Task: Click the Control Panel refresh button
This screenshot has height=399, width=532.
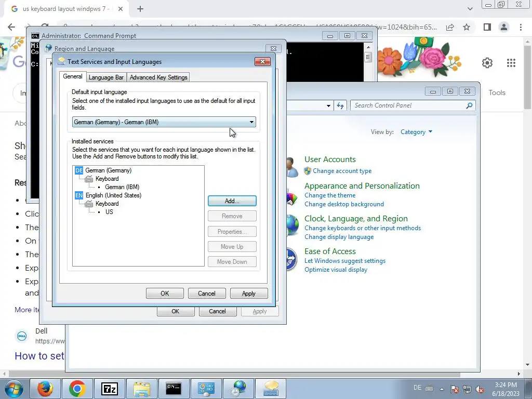Action: [x=340, y=105]
